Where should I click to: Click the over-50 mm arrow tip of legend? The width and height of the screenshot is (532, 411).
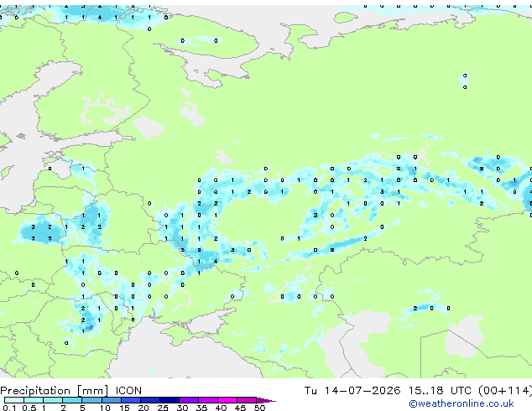[266, 400]
